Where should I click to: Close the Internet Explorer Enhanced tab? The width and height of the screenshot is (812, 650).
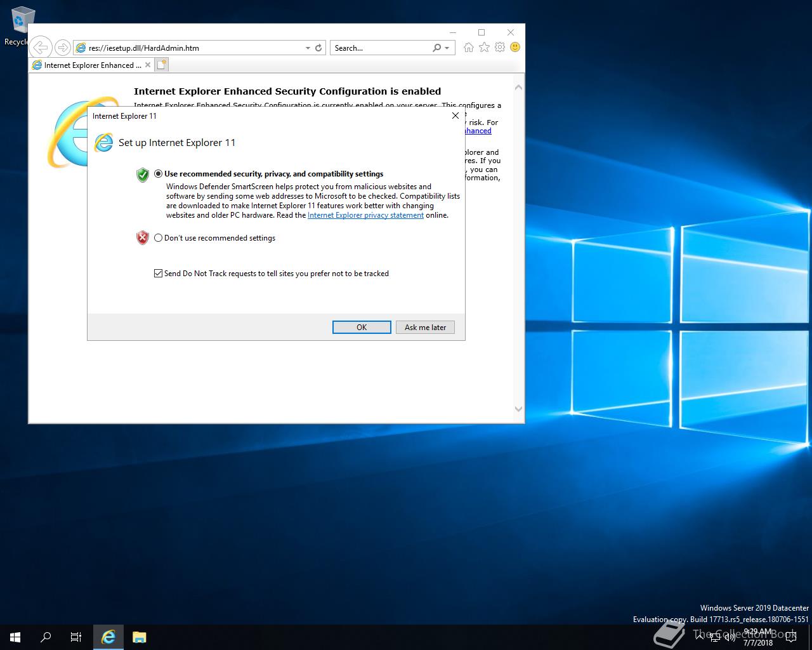click(148, 65)
